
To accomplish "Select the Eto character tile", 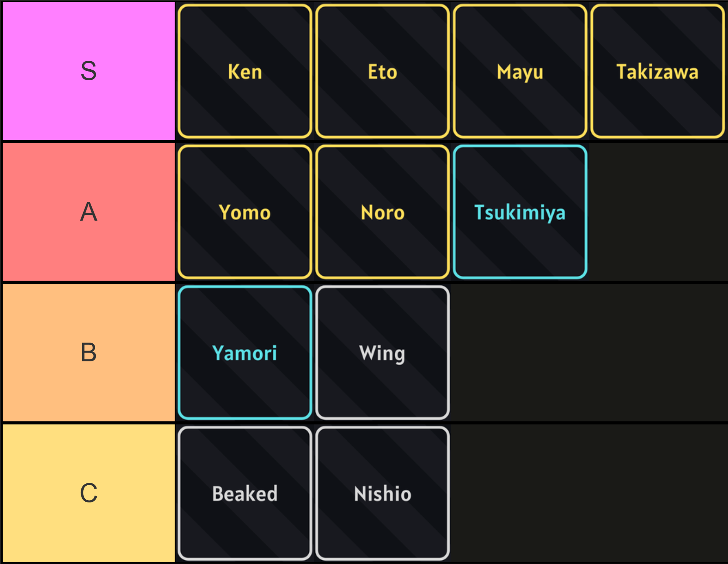I will point(383,72).
